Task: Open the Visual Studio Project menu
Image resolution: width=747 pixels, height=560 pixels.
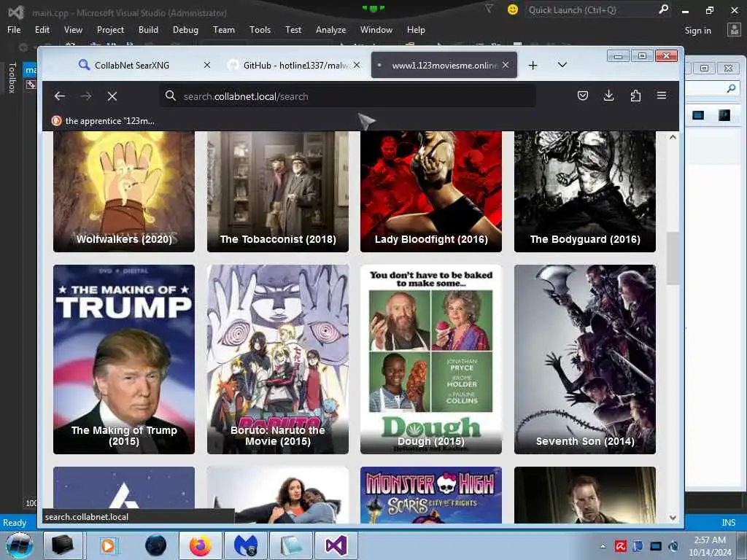Action: pos(111,29)
